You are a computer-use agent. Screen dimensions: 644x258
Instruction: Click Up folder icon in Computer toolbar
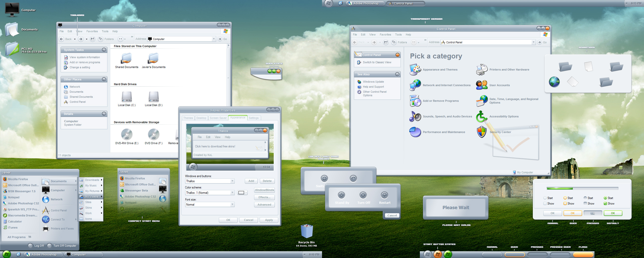pyautogui.click(x=93, y=39)
